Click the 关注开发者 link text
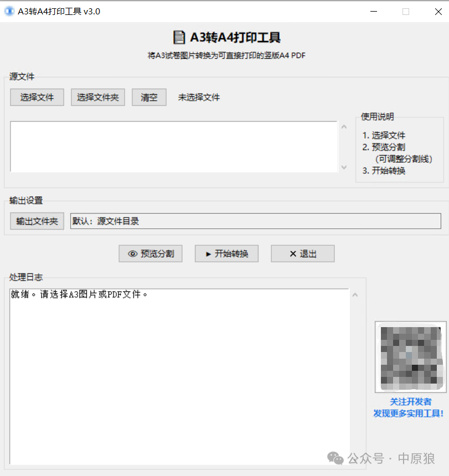The height and width of the screenshot is (476, 449). [x=411, y=402]
